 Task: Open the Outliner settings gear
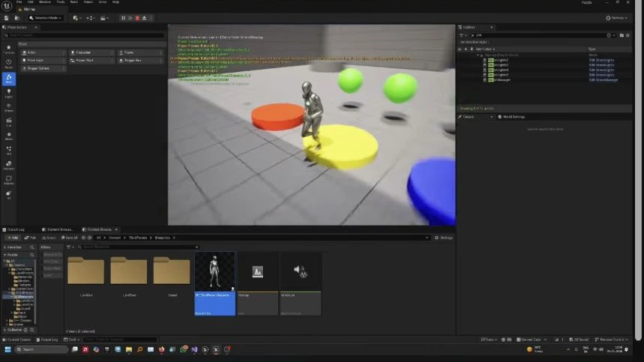(x=628, y=35)
